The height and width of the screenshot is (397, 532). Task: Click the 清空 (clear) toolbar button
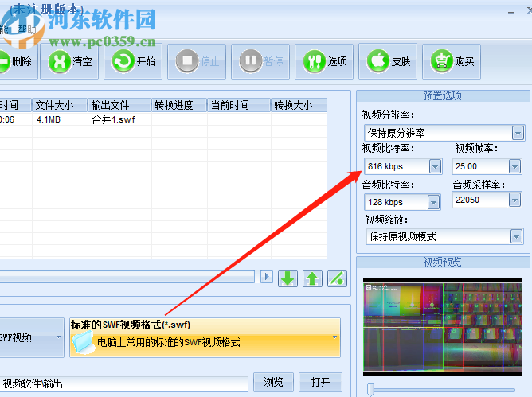click(69, 62)
